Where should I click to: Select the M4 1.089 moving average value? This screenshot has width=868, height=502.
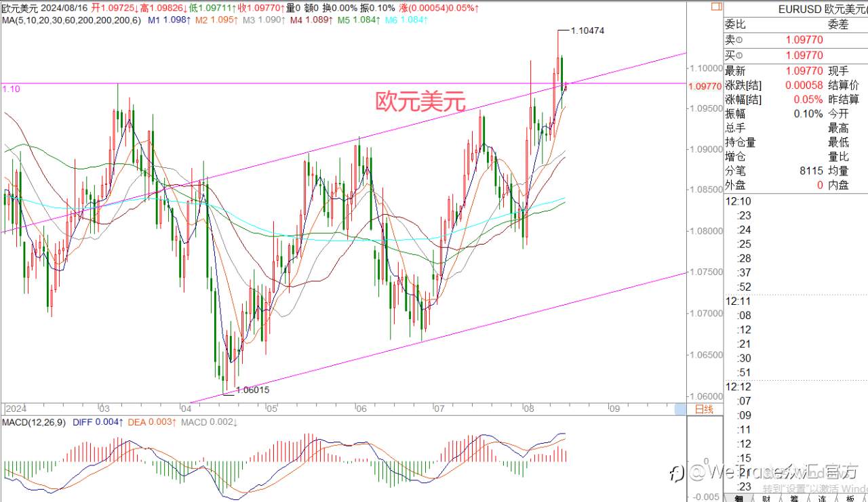(x=311, y=20)
